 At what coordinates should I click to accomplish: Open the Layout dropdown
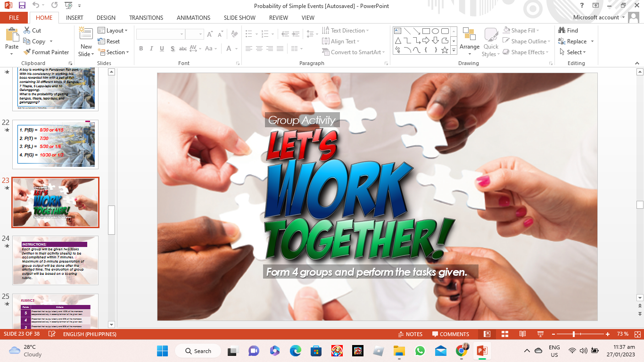(113, 31)
